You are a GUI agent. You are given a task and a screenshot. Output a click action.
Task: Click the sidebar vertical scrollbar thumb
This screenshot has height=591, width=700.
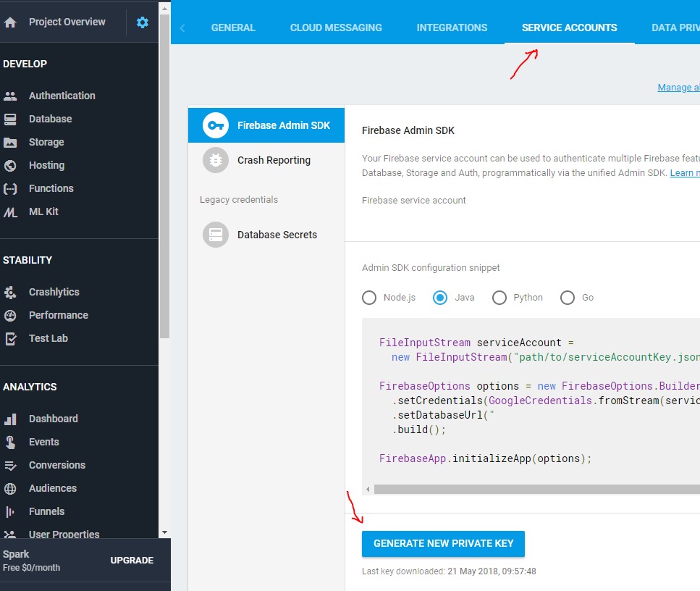click(x=165, y=177)
